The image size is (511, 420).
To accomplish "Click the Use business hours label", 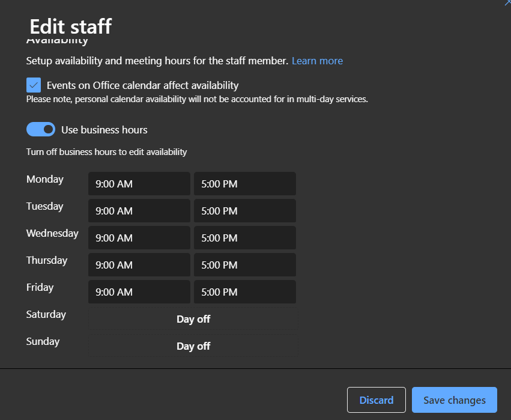I will 104,130.
